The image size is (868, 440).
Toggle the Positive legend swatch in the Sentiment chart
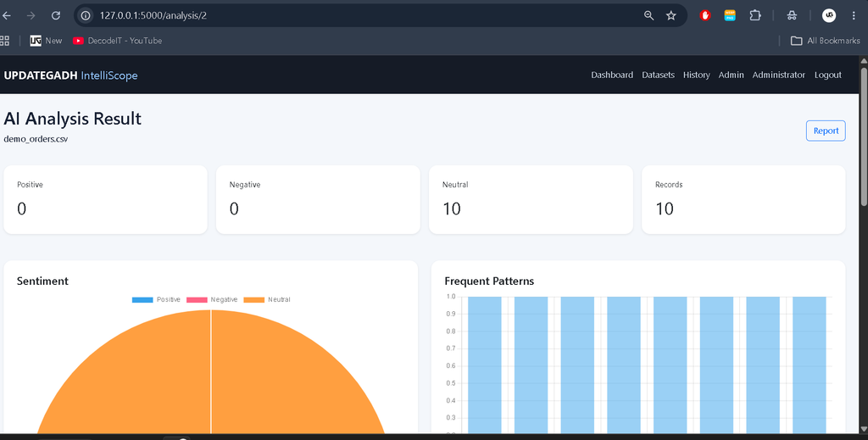pyautogui.click(x=142, y=299)
